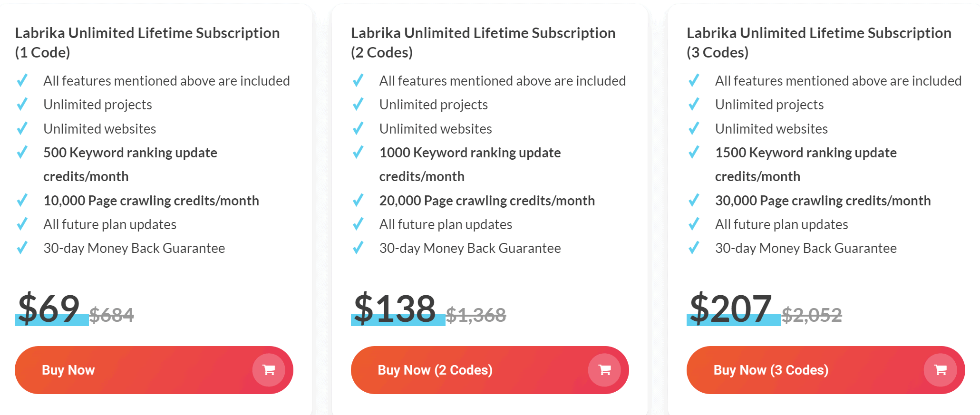Screen dimensions: 980x415
Task: Click checkmark beside 20,000 Page crawling credits
Action: coord(358,200)
